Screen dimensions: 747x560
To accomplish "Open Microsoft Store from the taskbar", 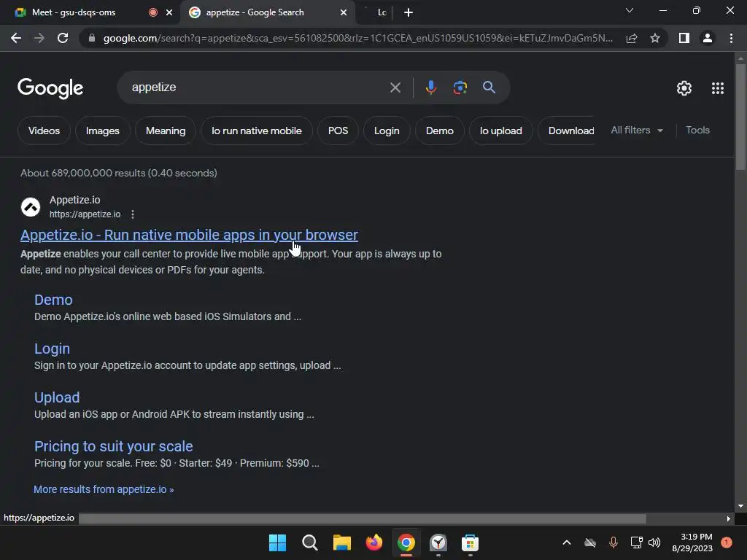I will (x=470, y=542).
